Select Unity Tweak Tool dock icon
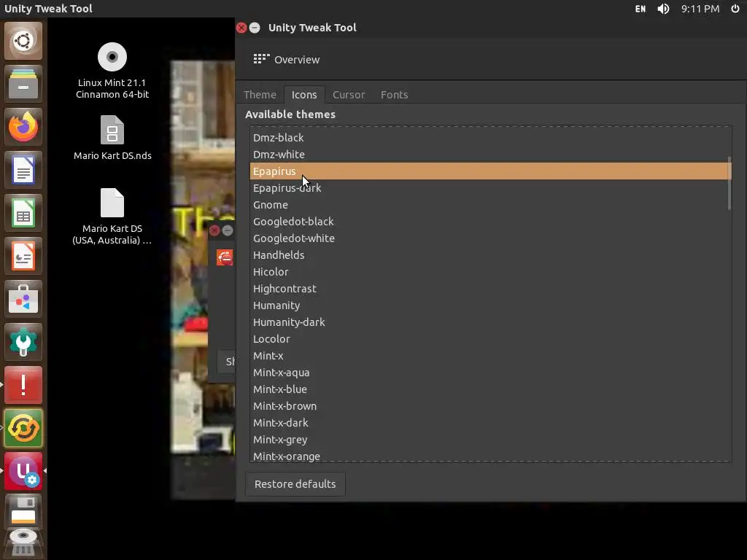The image size is (747, 560). click(23, 471)
